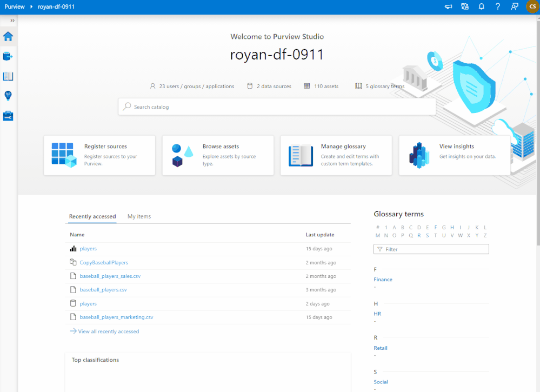Open the Management Center toolbox icon
The height and width of the screenshot is (392, 540).
(x=8, y=116)
